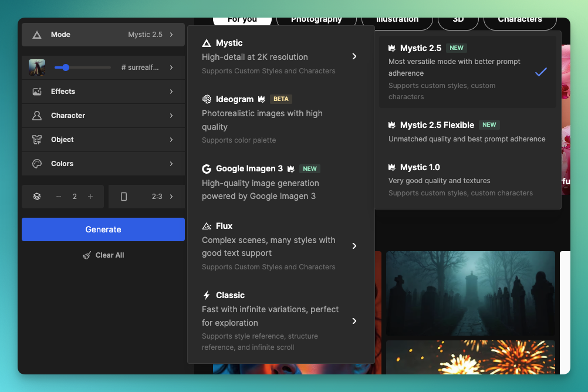Switch to the Photography tab

(316, 22)
